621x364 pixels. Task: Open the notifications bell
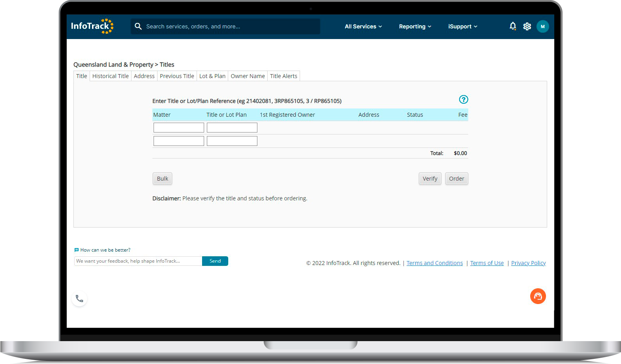513,26
